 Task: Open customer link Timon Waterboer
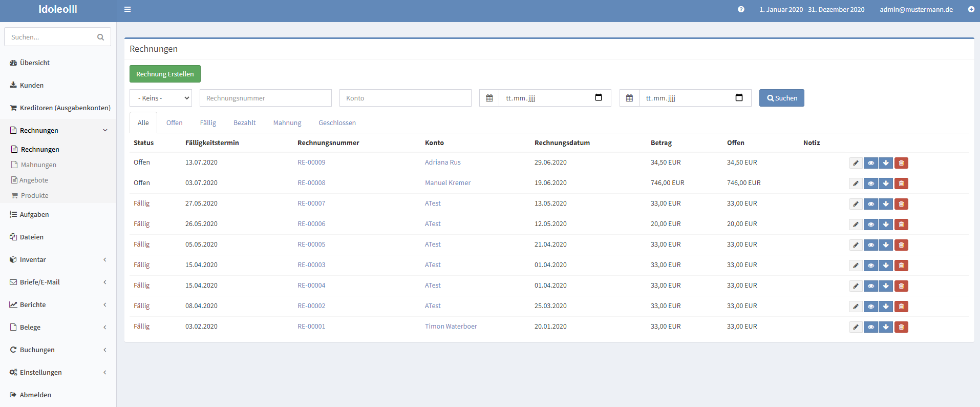[x=451, y=327]
